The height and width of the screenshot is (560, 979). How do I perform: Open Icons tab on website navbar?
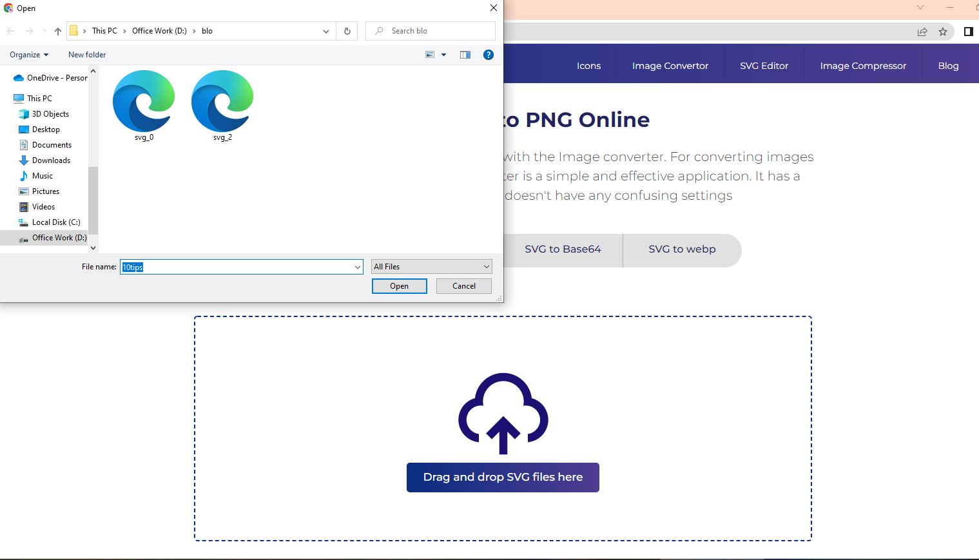coord(588,66)
